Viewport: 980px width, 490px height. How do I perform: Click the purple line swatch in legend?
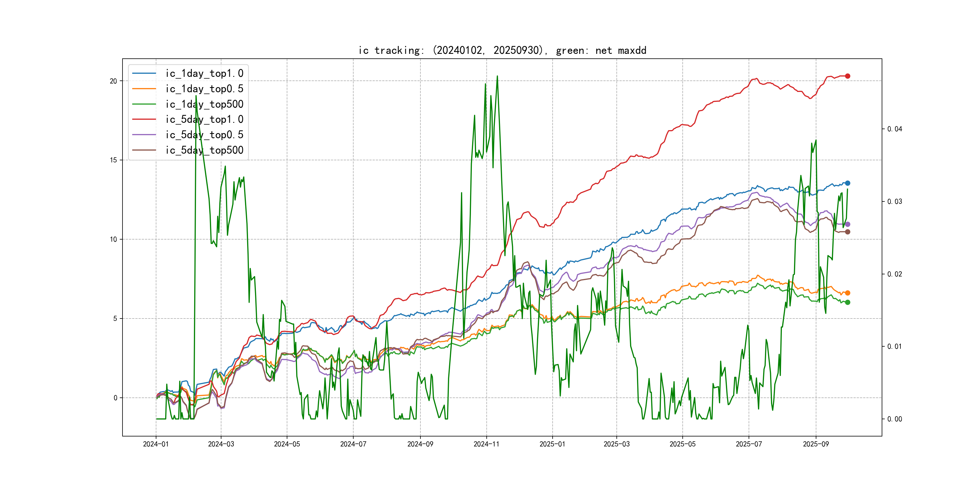(x=144, y=135)
